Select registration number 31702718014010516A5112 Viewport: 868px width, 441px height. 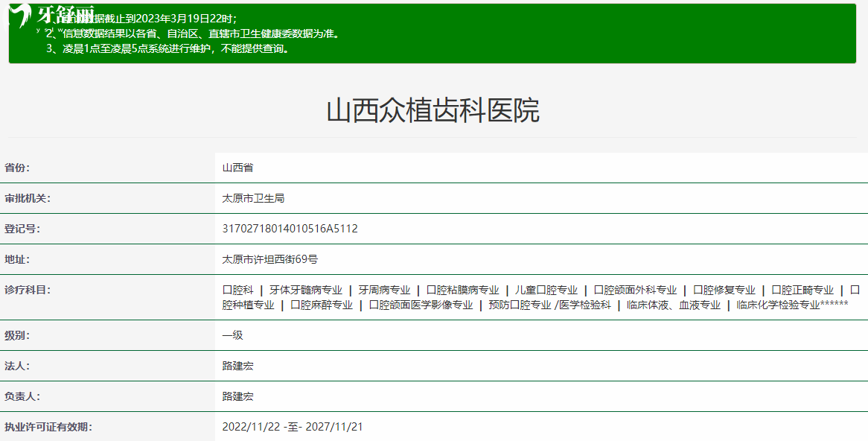[x=290, y=228]
